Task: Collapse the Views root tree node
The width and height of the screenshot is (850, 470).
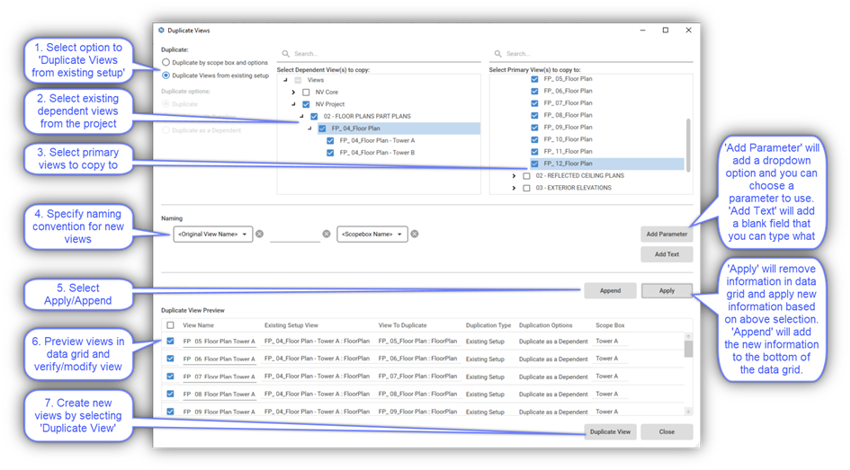Action: click(286, 80)
